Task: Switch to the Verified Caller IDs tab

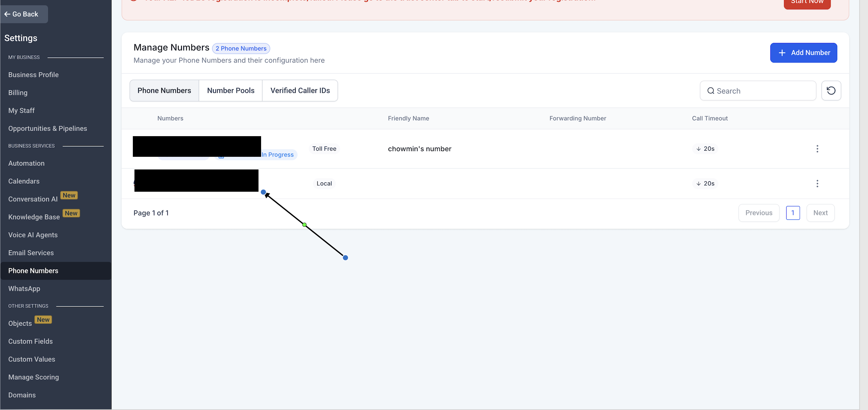Action: tap(300, 90)
